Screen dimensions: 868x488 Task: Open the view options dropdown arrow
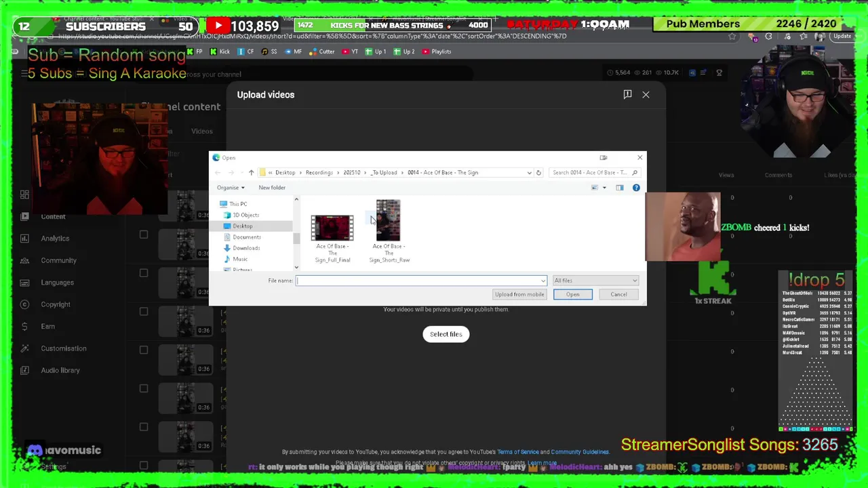(604, 188)
